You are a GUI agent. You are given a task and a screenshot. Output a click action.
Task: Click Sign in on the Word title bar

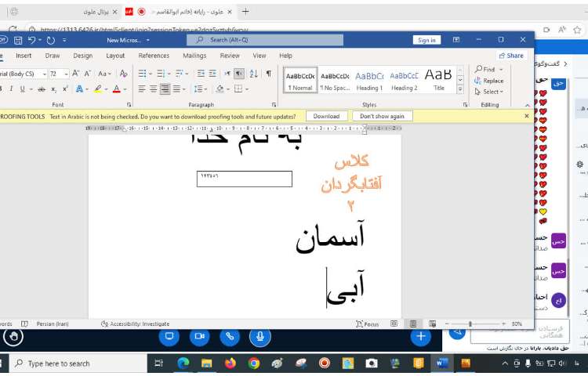click(426, 40)
